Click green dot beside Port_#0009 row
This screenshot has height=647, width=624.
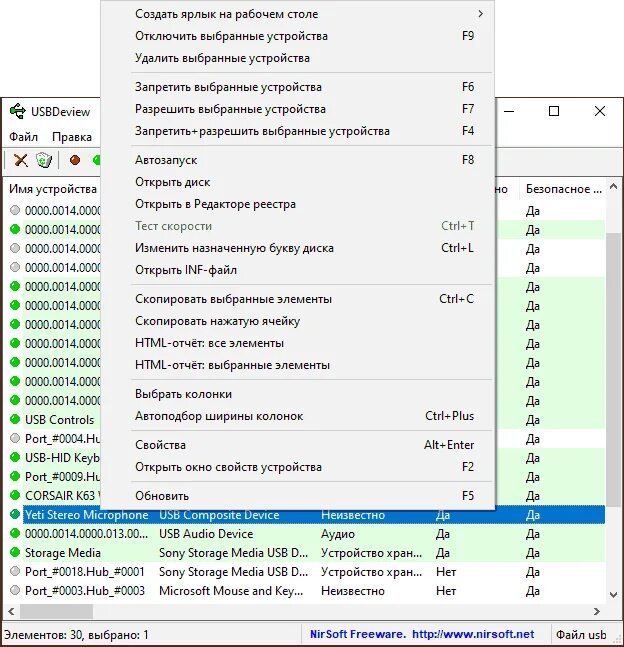[15, 476]
